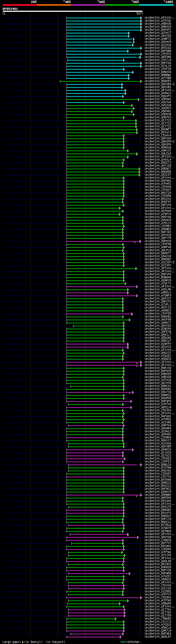Open hit UniRef100_A2Z436

click(x=158, y=45)
